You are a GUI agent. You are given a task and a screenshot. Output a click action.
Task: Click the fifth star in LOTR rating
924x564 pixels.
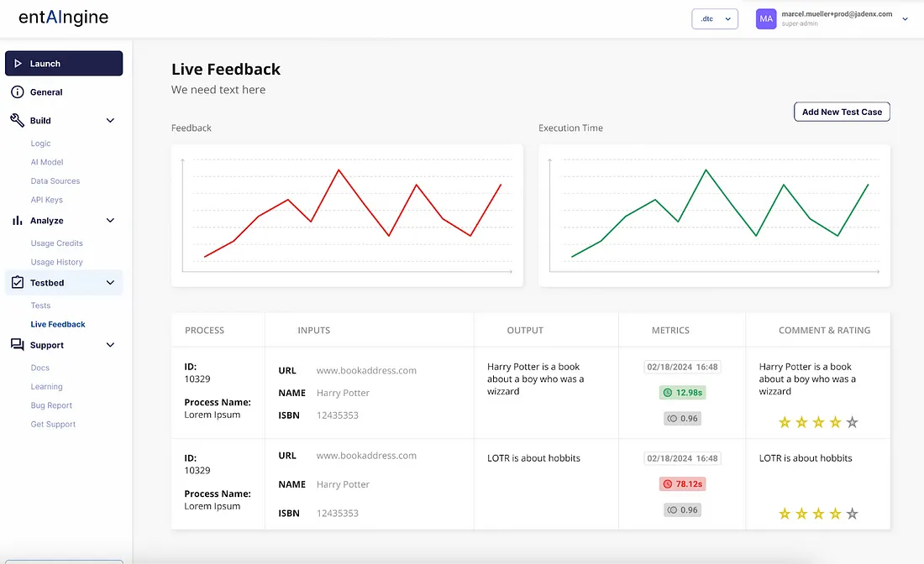[x=852, y=514]
